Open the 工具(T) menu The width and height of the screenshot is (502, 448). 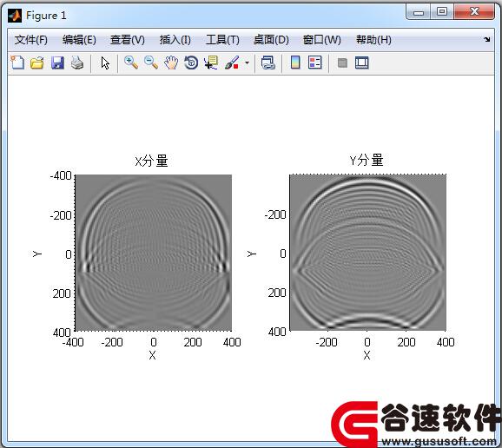pyautogui.click(x=222, y=40)
